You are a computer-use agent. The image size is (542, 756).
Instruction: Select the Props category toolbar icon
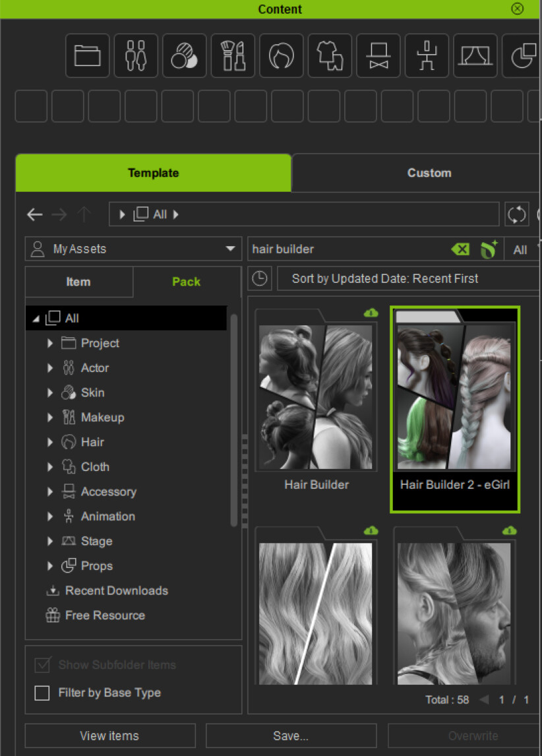pos(522,55)
